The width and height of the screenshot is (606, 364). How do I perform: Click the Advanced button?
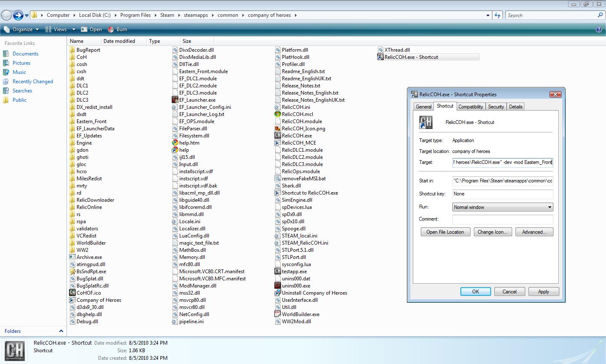(534, 232)
